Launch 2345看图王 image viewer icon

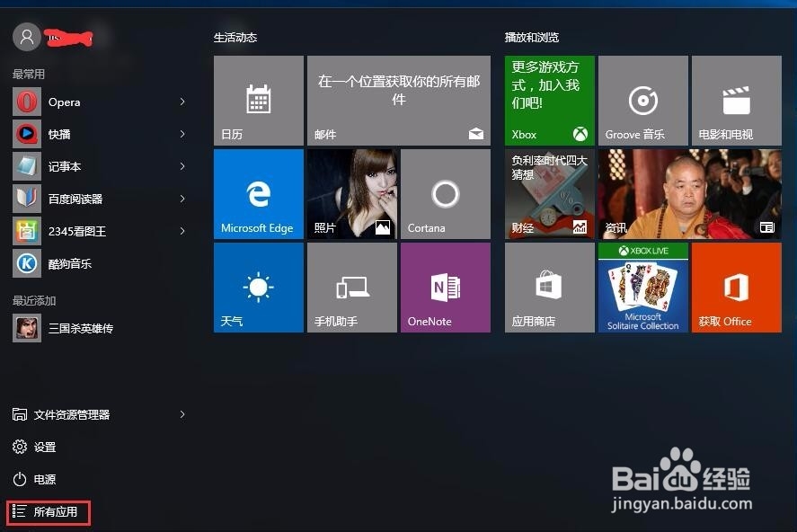pos(27,231)
